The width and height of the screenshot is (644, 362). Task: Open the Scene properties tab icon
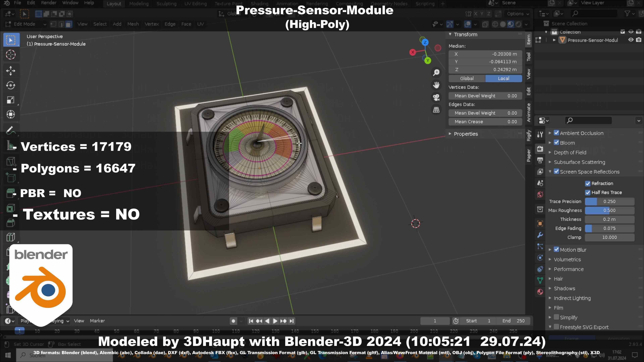pos(540,183)
